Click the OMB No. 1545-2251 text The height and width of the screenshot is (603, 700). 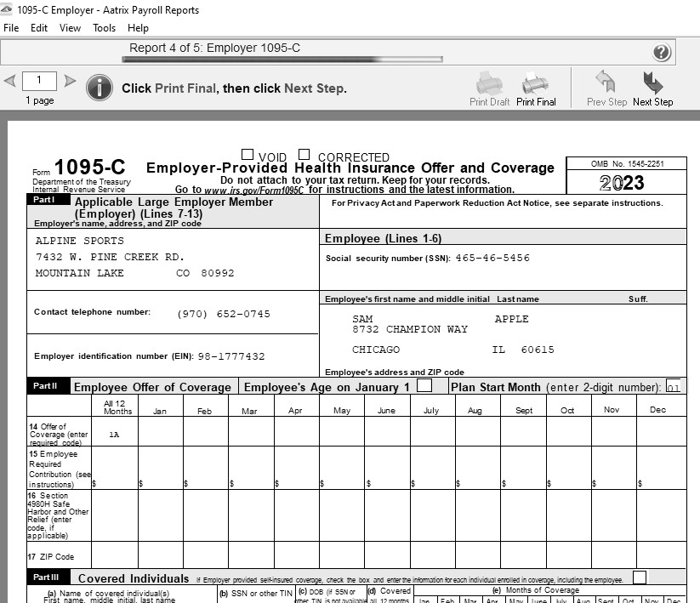627,164
